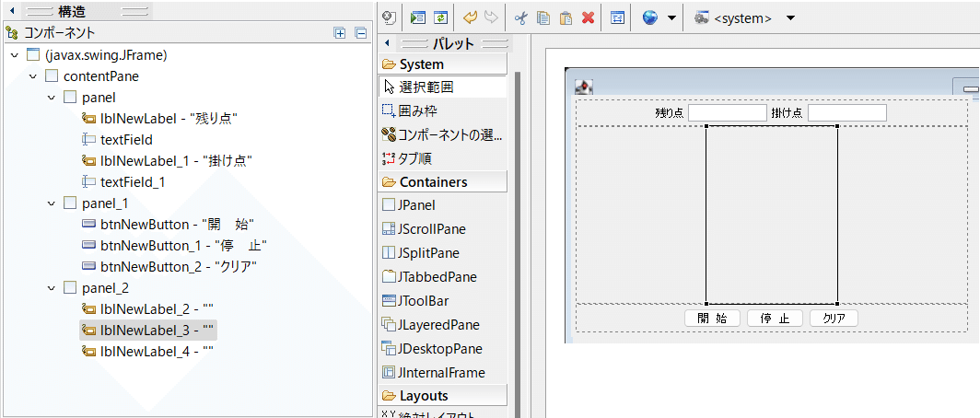Collapse the Layouts palette category
Screen dimensions: 980x418
coord(443,396)
